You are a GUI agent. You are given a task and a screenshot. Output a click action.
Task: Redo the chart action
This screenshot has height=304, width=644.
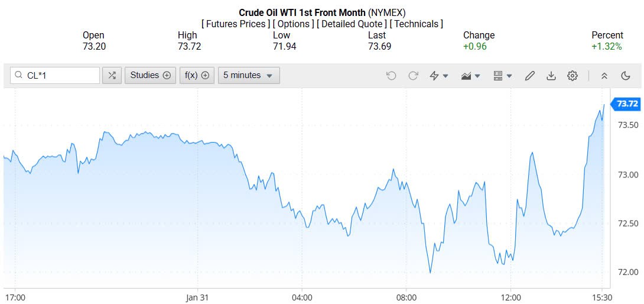414,76
